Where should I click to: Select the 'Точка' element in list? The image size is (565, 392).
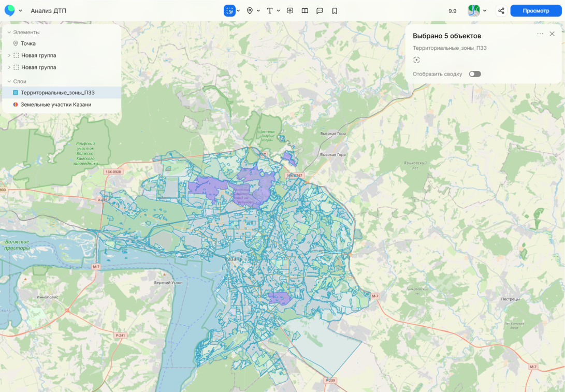pos(28,43)
